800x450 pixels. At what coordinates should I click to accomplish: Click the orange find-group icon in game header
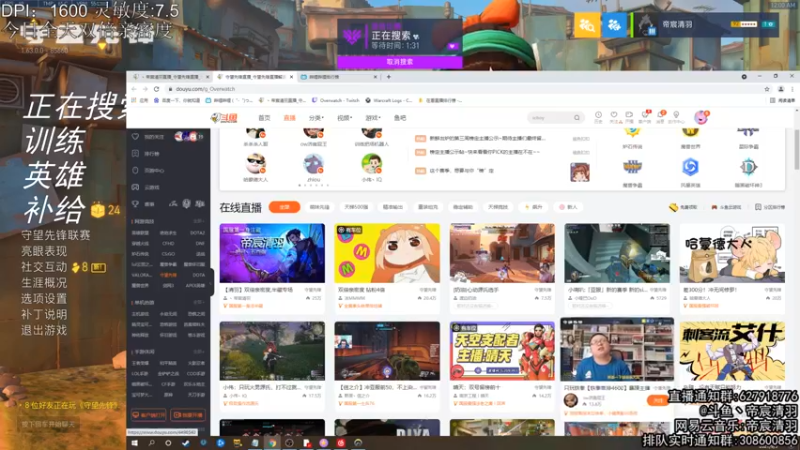[587, 24]
